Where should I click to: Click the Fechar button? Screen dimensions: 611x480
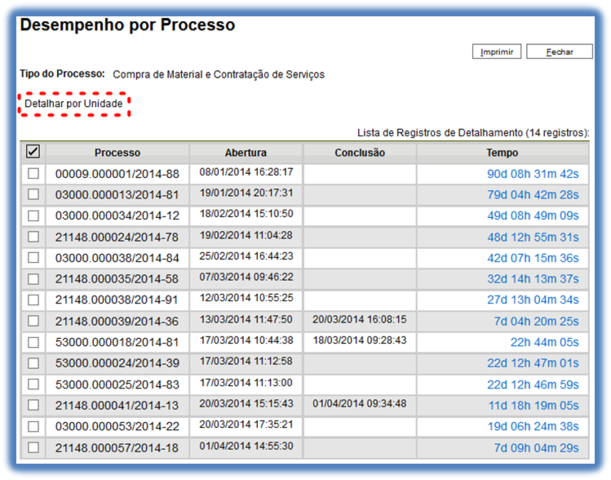click(x=552, y=51)
